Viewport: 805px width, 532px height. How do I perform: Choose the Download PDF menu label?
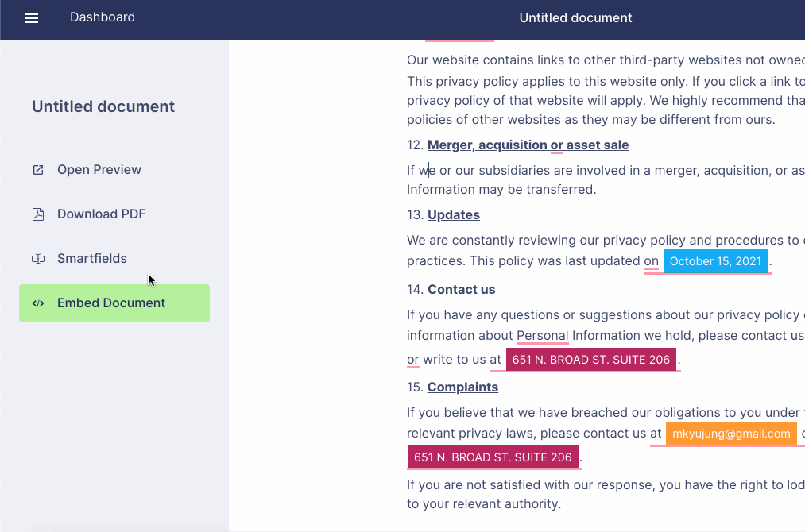point(101,214)
